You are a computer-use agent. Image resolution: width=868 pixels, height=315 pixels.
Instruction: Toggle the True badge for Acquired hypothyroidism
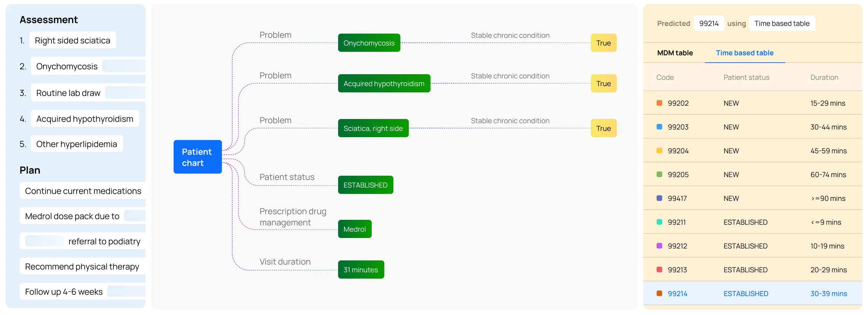coord(603,83)
